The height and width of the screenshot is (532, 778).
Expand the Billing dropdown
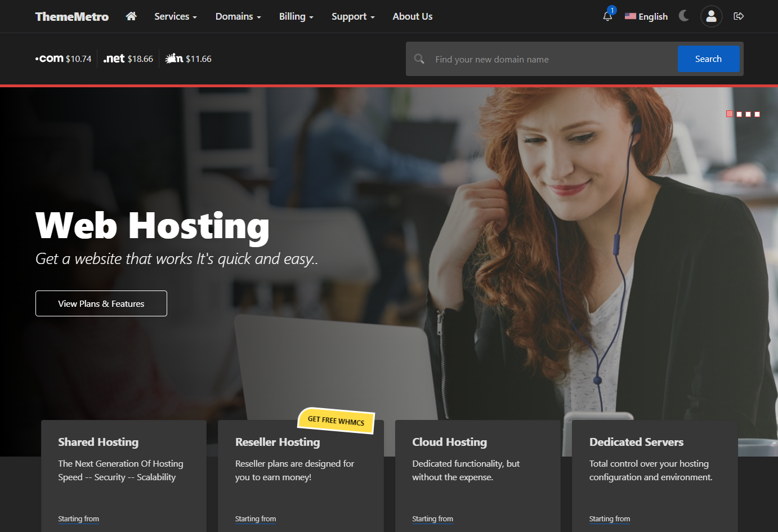click(x=296, y=16)
